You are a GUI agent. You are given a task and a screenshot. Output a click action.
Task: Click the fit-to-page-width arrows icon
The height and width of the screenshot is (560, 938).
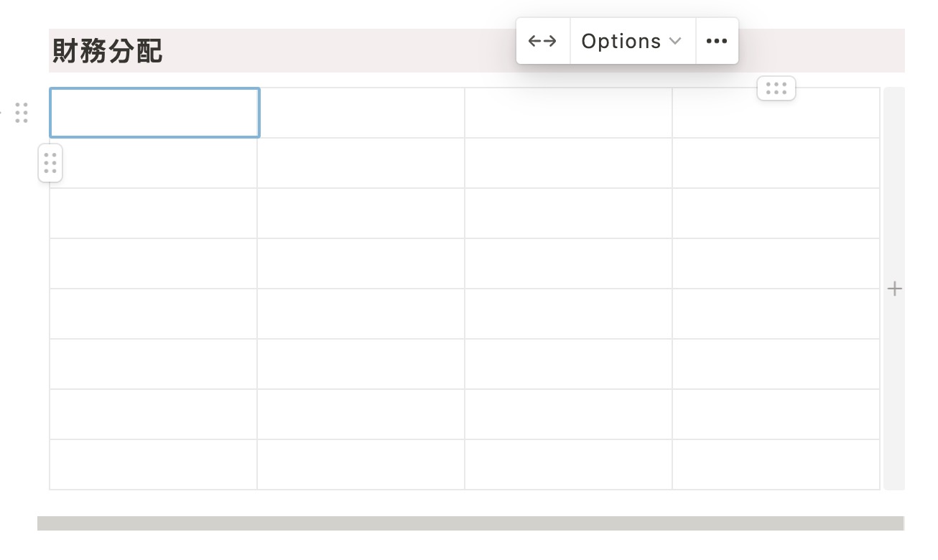click(x=542, y=41)
